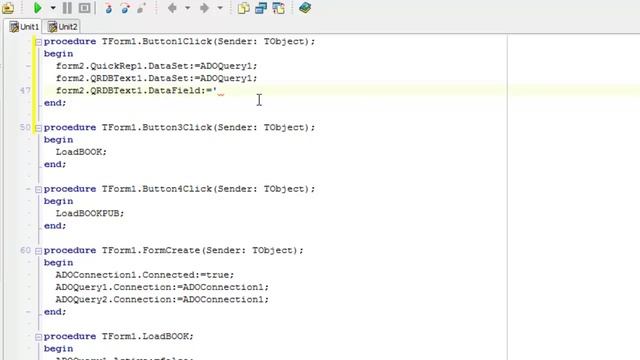The height and width of the screenshot is (360, 640).
Task: Click the ADOConnection1.Connected:=true line
Action: point(145,275)
